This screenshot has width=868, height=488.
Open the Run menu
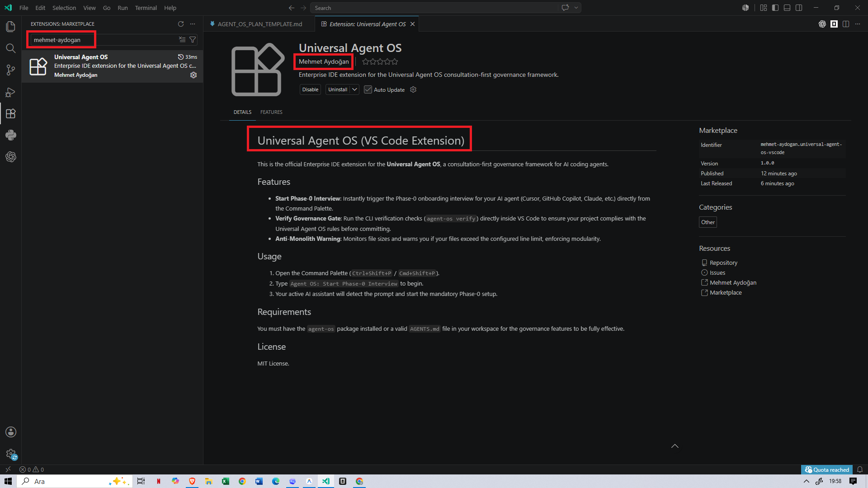click(x=123, y=8)
